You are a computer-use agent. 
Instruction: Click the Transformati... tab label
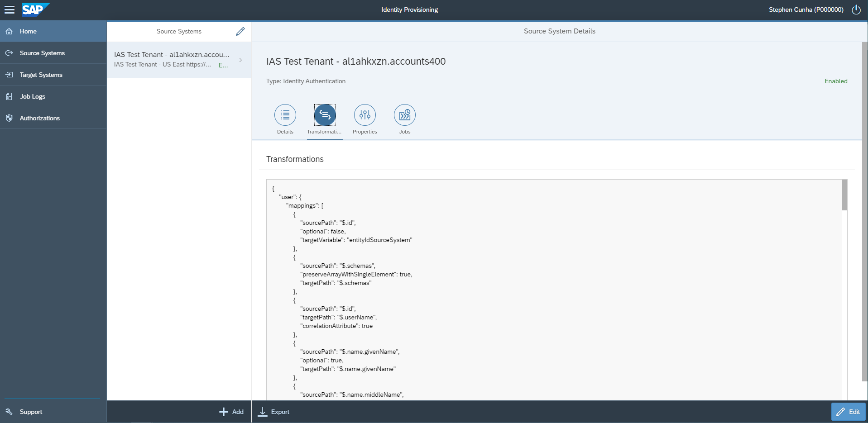(324, 132)
